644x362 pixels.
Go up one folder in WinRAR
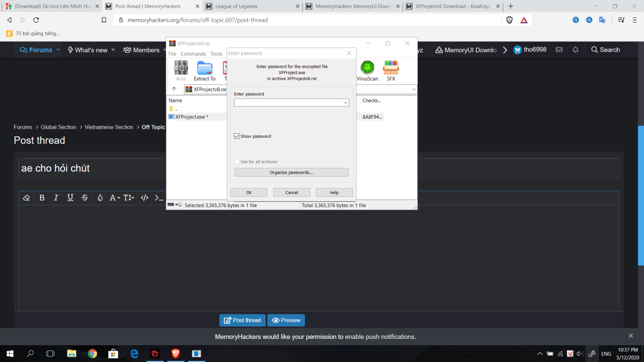[174, 89]
